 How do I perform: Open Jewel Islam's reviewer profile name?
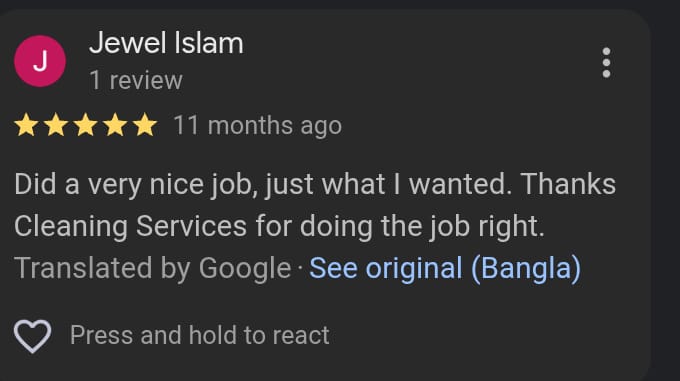166,43
